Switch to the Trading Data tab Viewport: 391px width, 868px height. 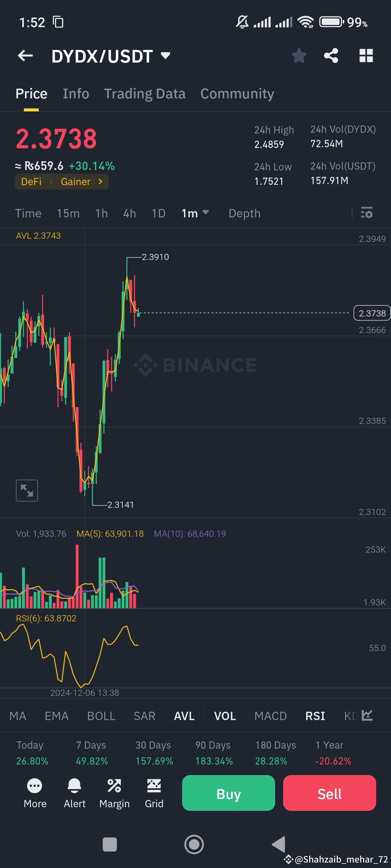pos(145,93)
